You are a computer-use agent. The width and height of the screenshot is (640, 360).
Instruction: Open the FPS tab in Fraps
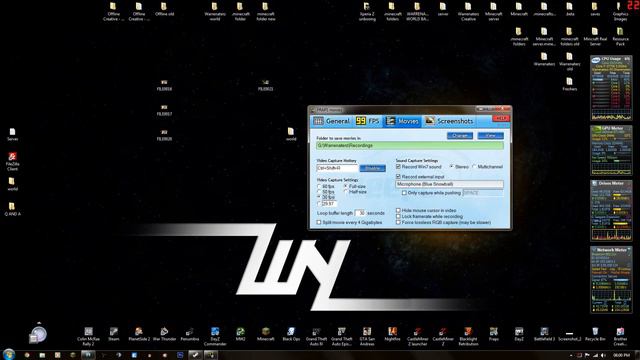click(x=367, y=121)
